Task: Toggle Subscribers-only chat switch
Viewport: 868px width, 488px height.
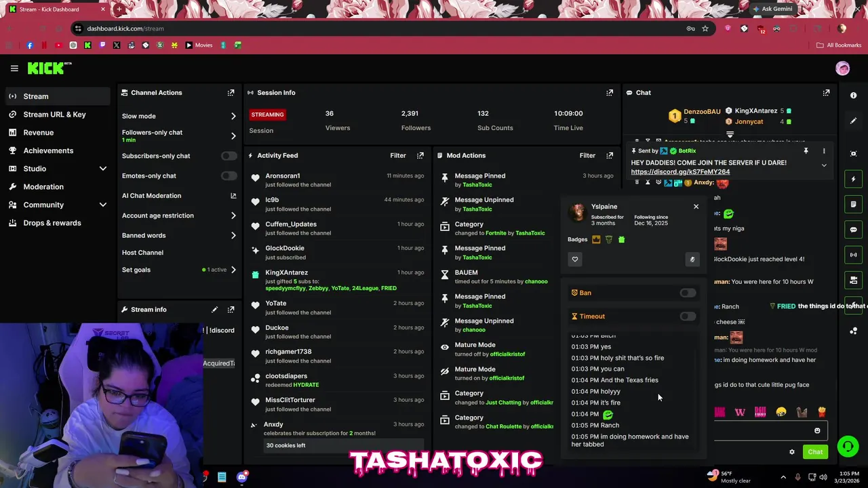Action: pos(229,156)
